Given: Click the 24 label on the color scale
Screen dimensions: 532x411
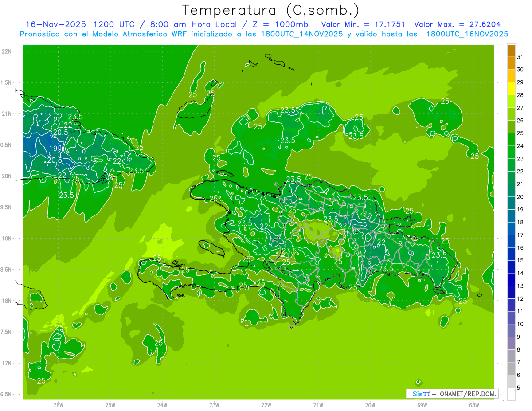Looking at the screenshot, I should (x=520, y=146).
